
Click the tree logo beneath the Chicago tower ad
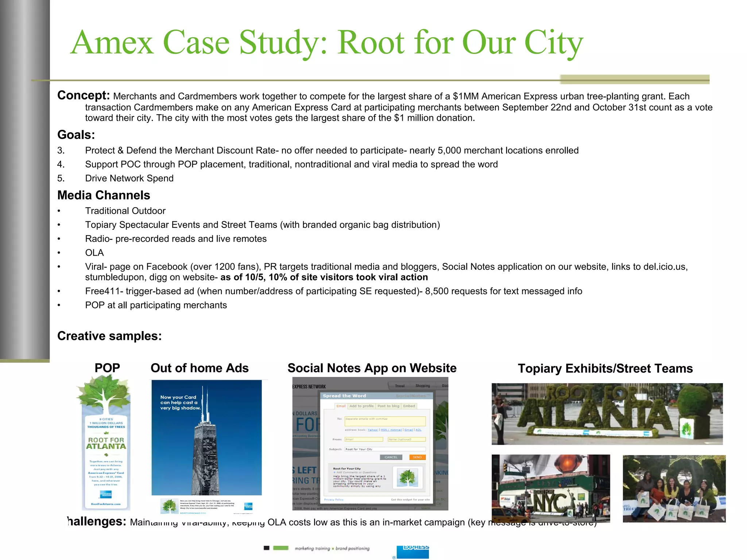pos(169,506)
